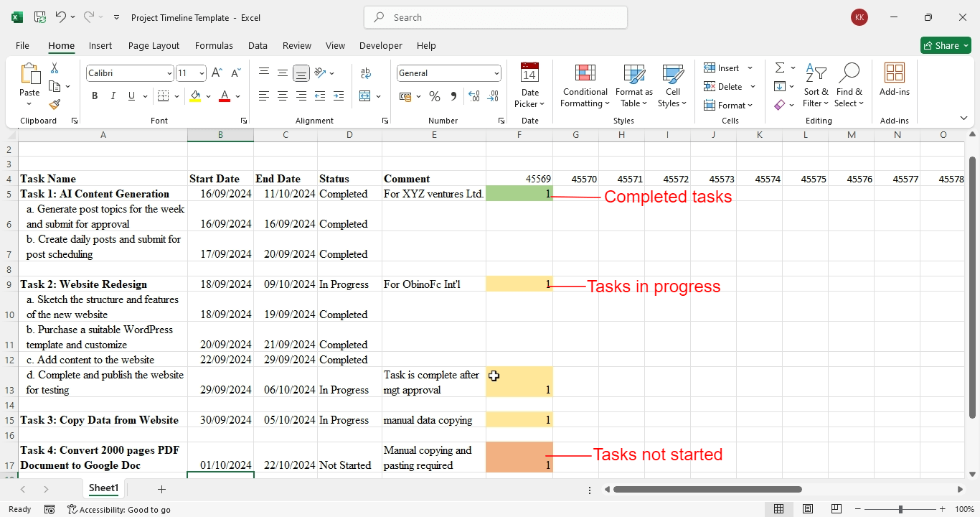Open the Date Picker tool
Viewport: 980px width, 517px height.
click(529, 85)
